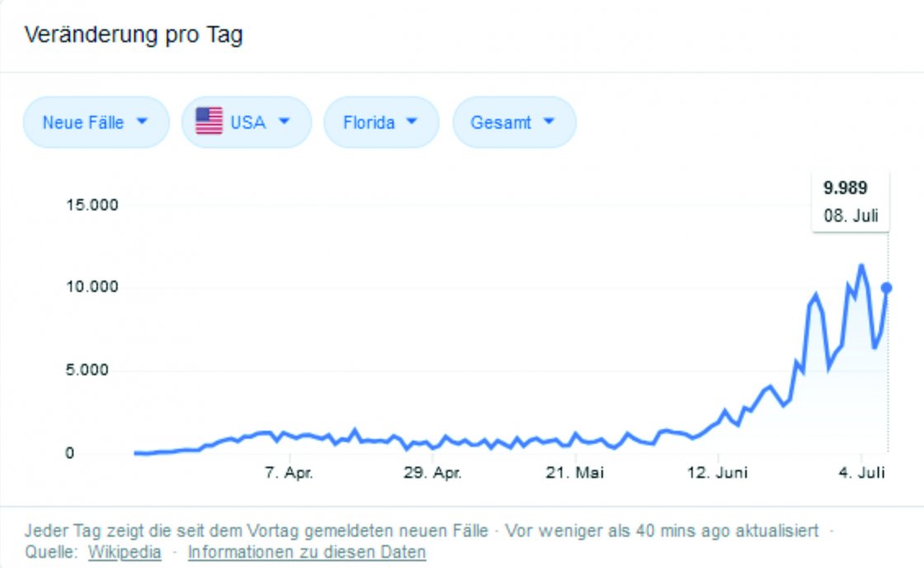
Task: Click the 9.989 tooltip box
Action: (850, 202)
